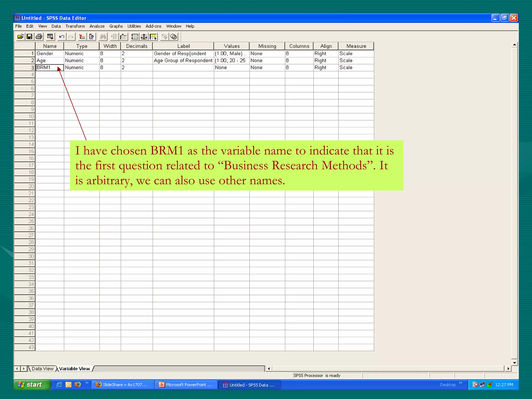The height and width of the screenshot is (399, 532).
Task: Click the red shield tray icon
Action: (x=475, y=385)
